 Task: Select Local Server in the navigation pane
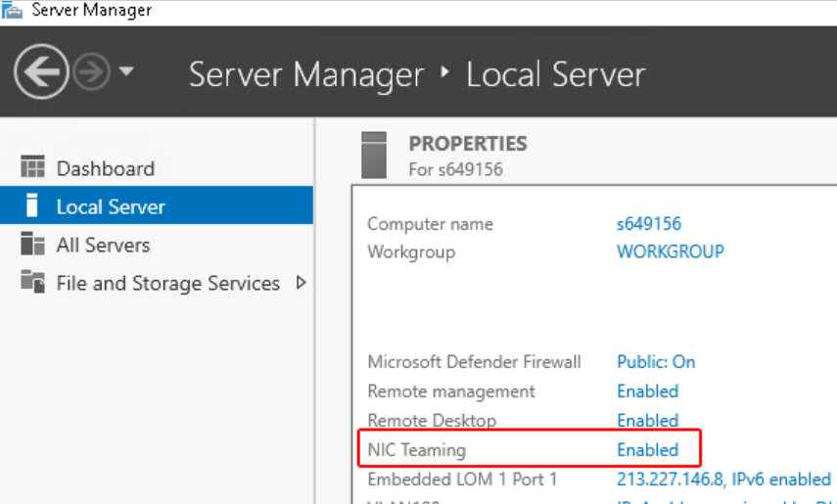click(x=111, y=206)
